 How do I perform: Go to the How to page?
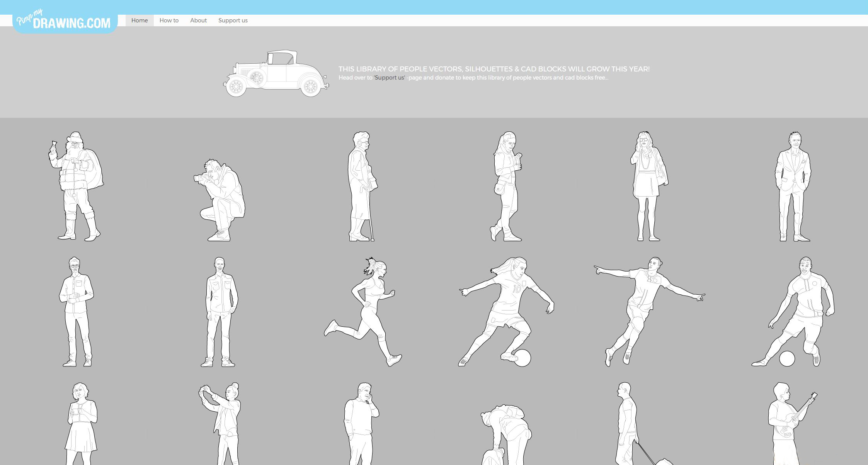click(x=169, y=20)
